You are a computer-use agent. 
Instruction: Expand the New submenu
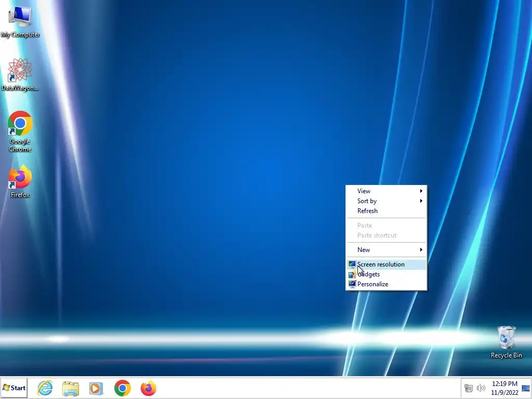pos(386,250)
